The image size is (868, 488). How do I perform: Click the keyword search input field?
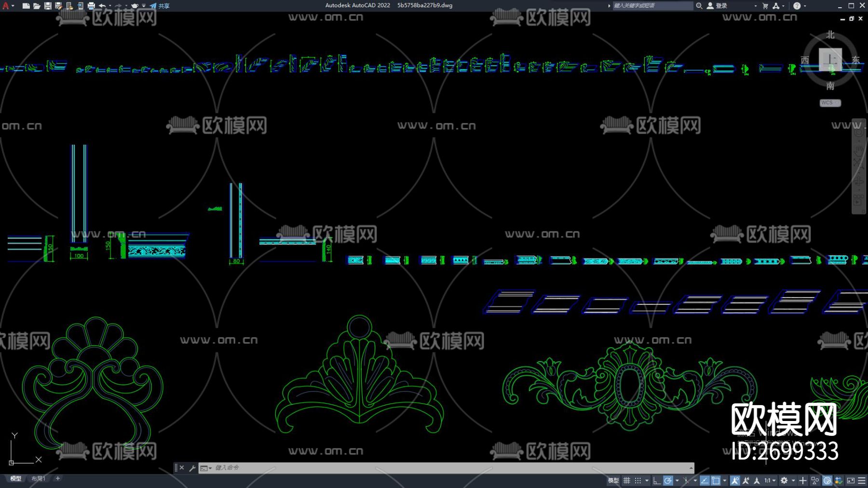point(652,6)
